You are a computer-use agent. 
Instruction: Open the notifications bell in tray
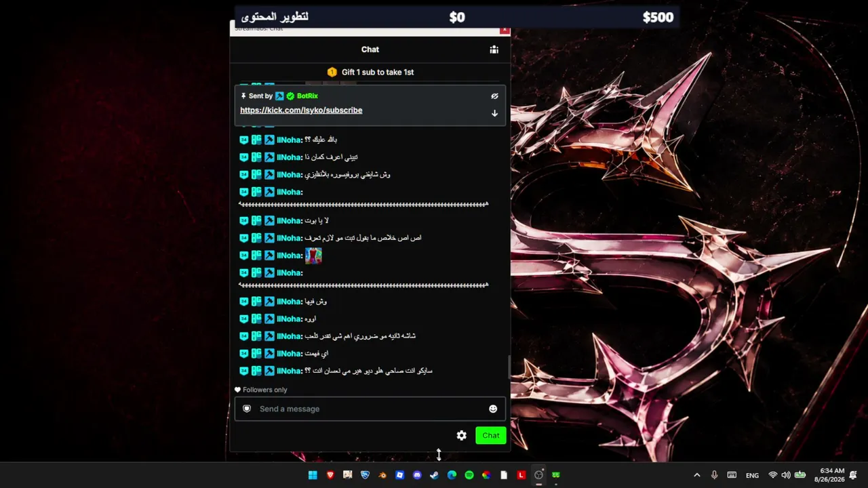click(x=853, y=475)
